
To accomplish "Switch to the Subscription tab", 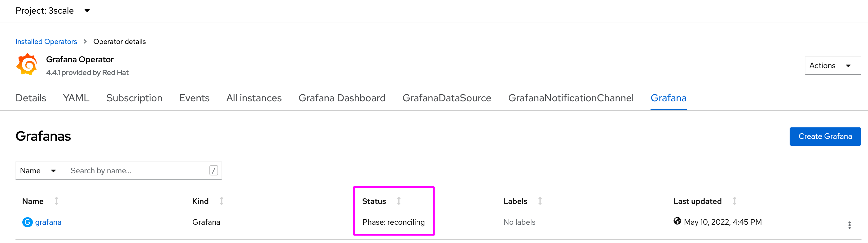I will [134, 98].
